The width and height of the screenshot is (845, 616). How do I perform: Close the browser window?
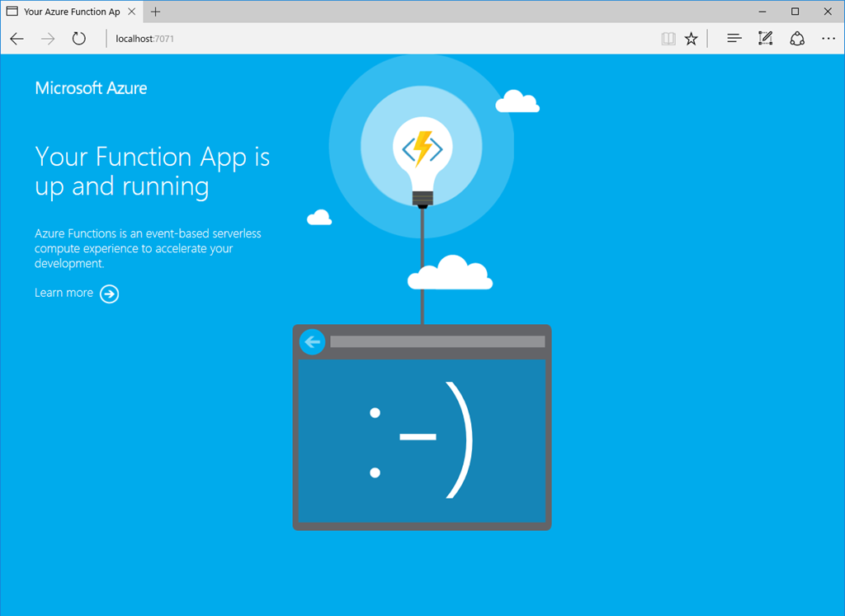point(828,12)
